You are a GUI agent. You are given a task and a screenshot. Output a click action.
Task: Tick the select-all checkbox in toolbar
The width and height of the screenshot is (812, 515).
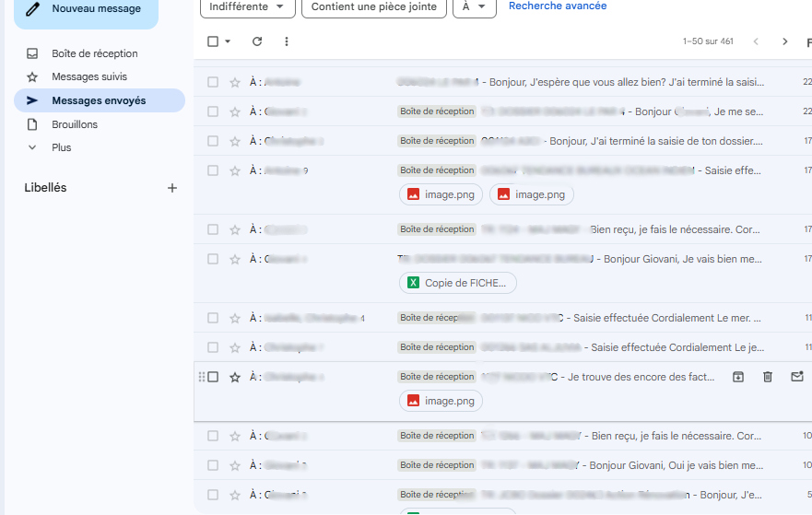coord(213,41)
